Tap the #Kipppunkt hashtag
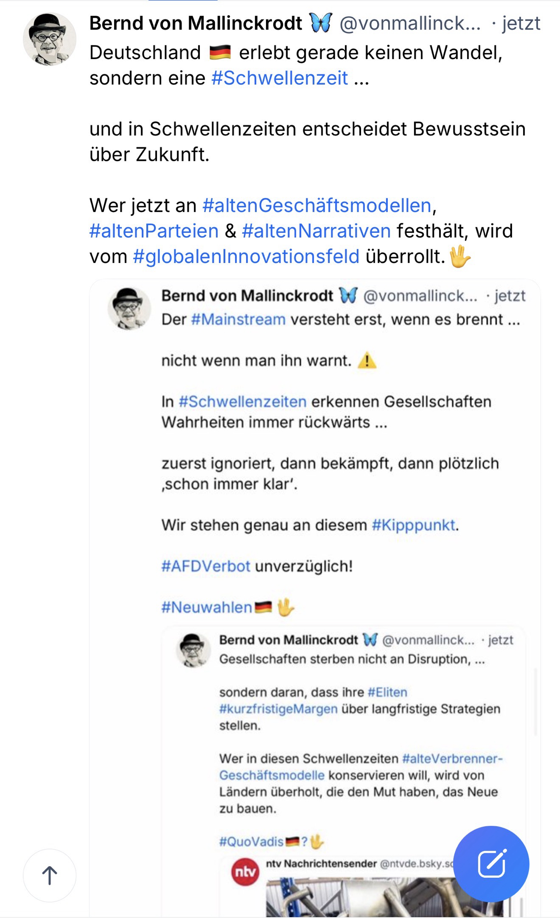 pos(414,525)
